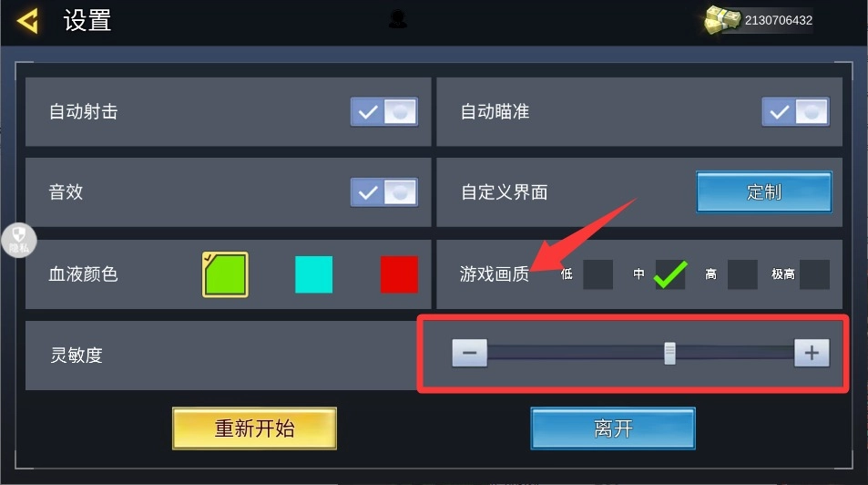
Task: Choose the cyan blood color swatch
Action: [314, 274]
